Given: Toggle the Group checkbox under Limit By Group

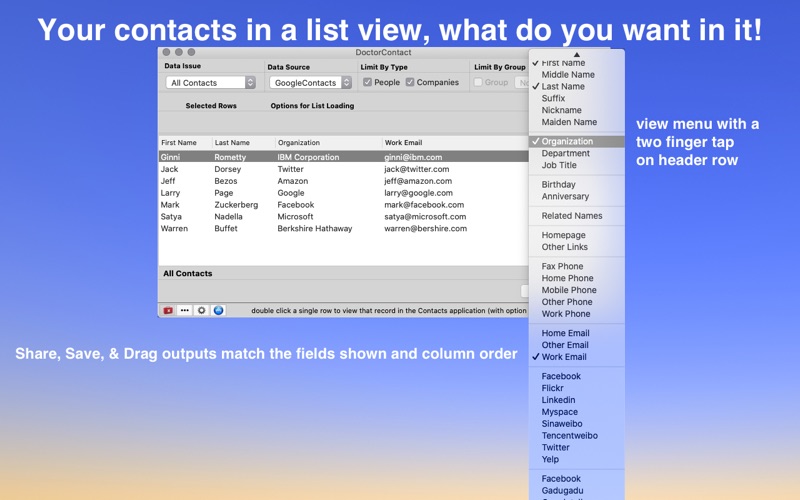Looking at the screenshot, I should click(478, 82).
